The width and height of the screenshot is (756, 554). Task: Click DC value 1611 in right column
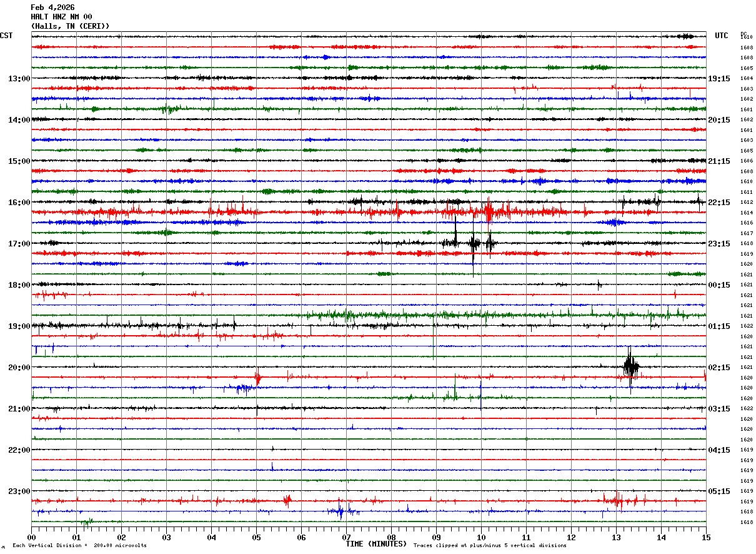(747, 192)
